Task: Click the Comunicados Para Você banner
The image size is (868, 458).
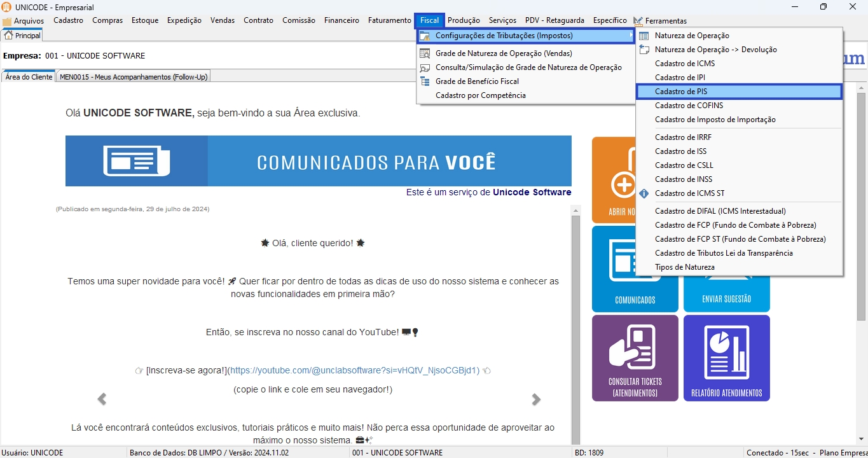Action: pyautogui.click(x=318, y=161)
